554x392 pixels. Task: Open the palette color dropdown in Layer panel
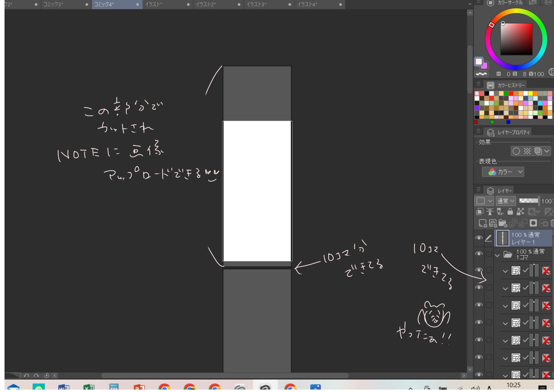[x=484, y=201]
